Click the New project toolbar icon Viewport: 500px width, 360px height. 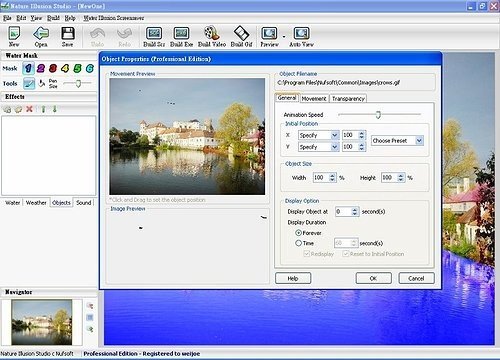click(x=14, y=33)
